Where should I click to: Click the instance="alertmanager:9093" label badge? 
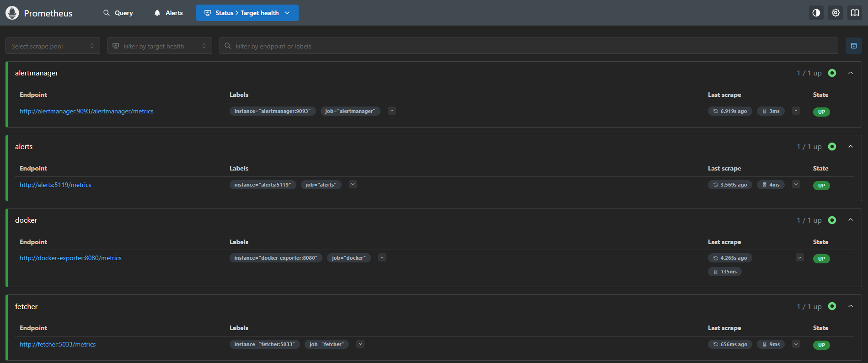(273, 111)
